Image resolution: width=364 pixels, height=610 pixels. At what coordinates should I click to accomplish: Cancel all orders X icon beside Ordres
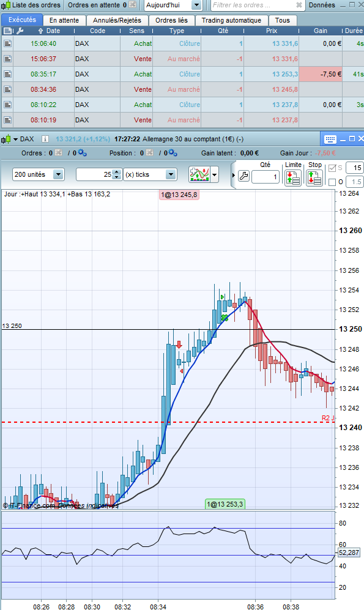tap(58, 152)
